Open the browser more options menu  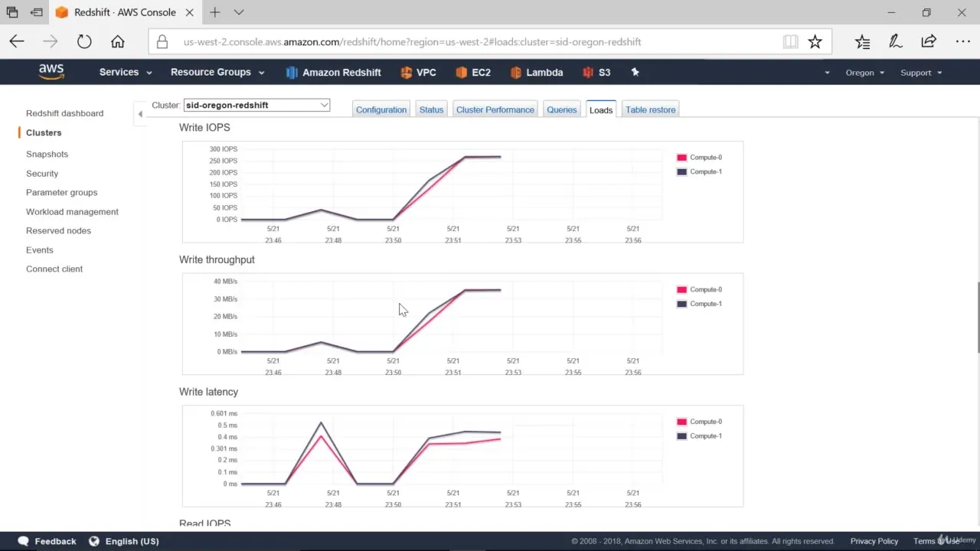[x=962, y=42]
